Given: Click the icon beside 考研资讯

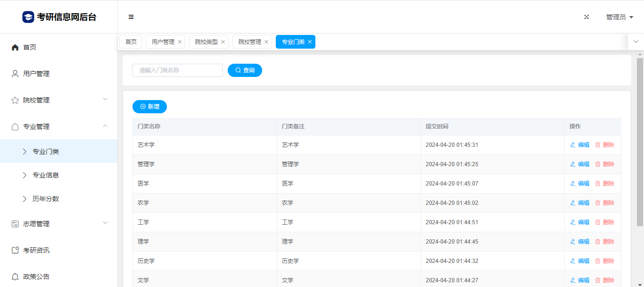Looking at the screenshot, I should point(15,250).
